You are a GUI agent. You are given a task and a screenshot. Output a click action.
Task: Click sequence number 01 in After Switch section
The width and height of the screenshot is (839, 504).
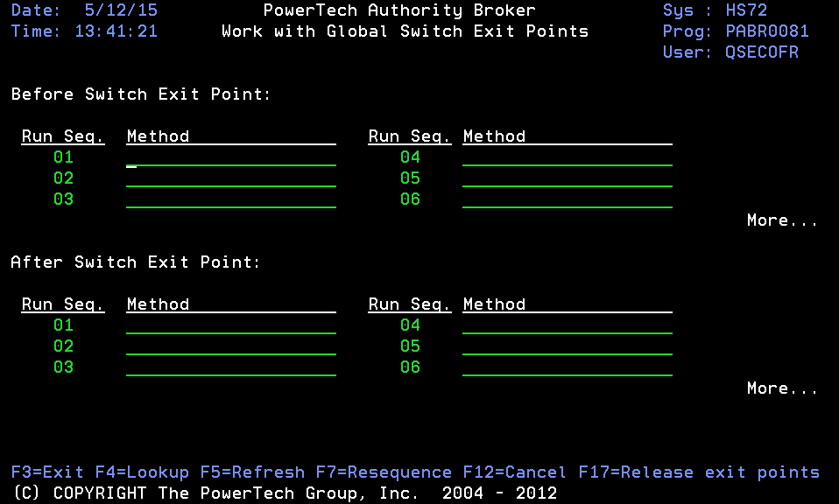click(63, 325)
